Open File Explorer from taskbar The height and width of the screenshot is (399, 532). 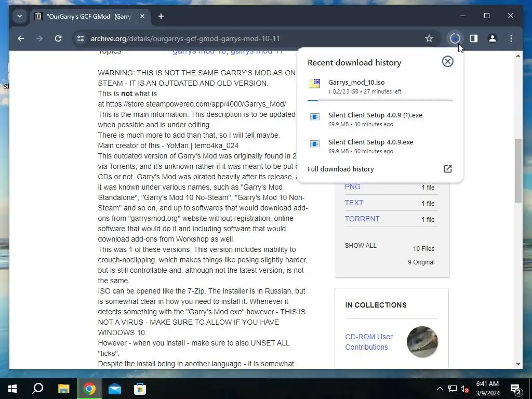click(x=63, y=389)
